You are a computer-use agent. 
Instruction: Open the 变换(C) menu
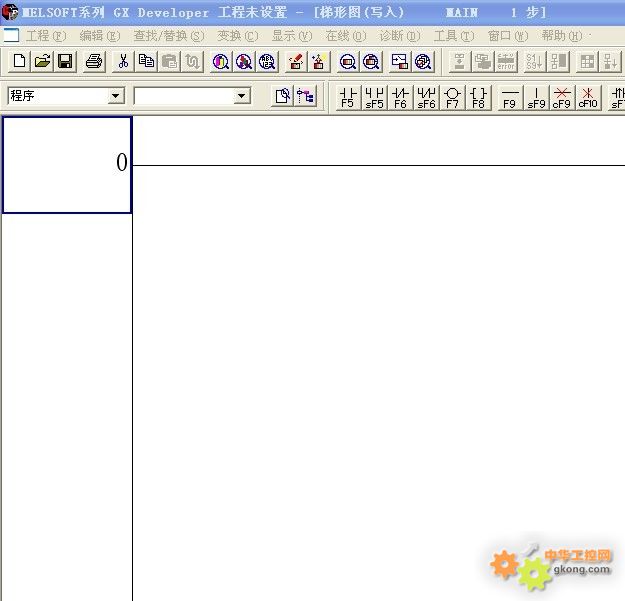238,36
